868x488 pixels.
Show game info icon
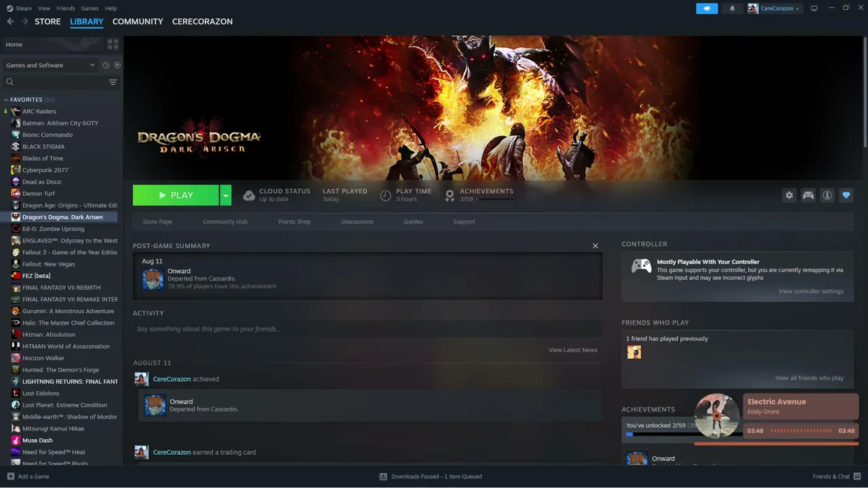827,195
